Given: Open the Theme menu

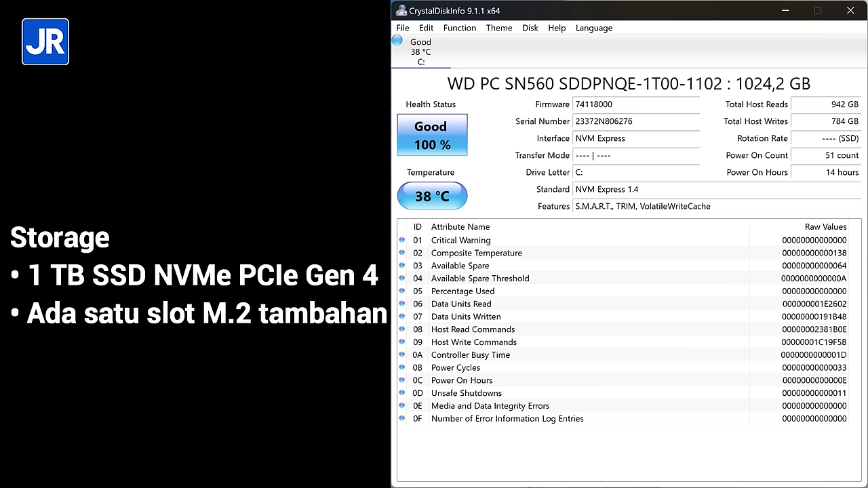Looking at the screenshot, I should (x=499, y=28).
